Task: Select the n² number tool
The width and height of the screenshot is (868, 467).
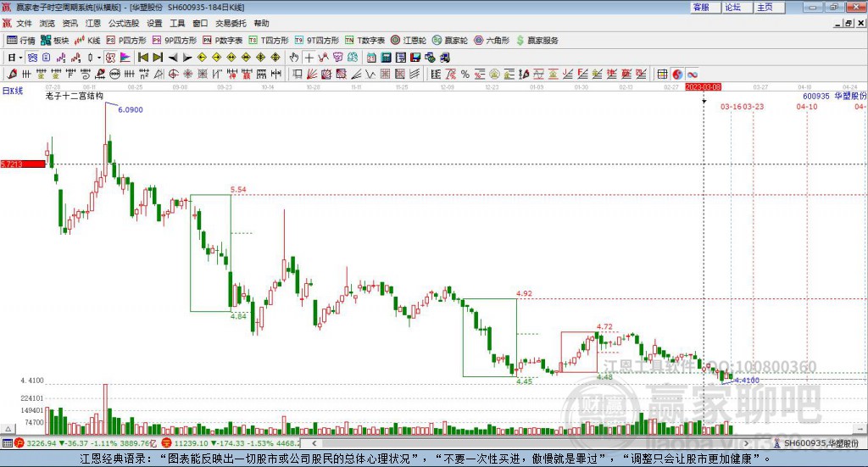Action: pos(144,74)
